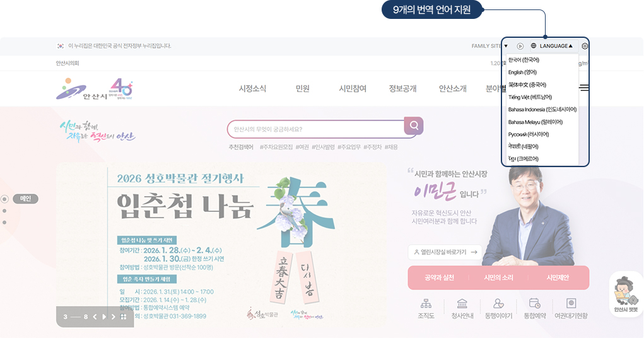Click the 시민의 소리 link
This screenshot has height=338, width=644.
click(498, 277)
